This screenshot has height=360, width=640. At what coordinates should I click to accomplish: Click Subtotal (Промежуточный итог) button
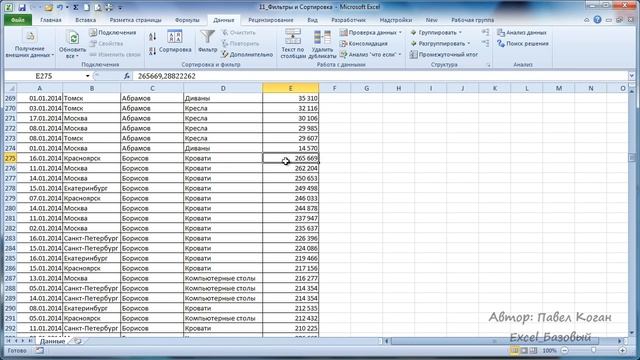[x=444, y=54]
